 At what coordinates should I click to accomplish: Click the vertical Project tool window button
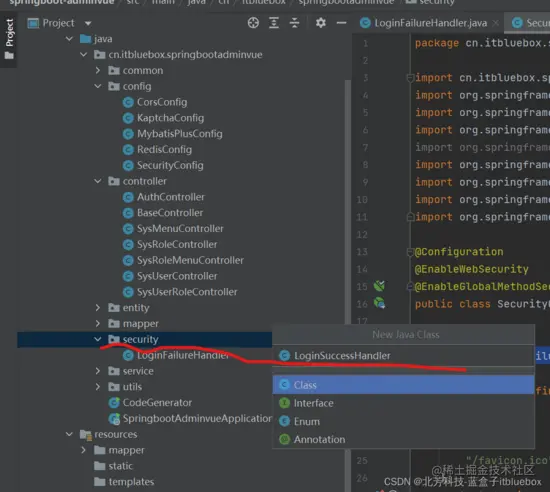point(9,39)
